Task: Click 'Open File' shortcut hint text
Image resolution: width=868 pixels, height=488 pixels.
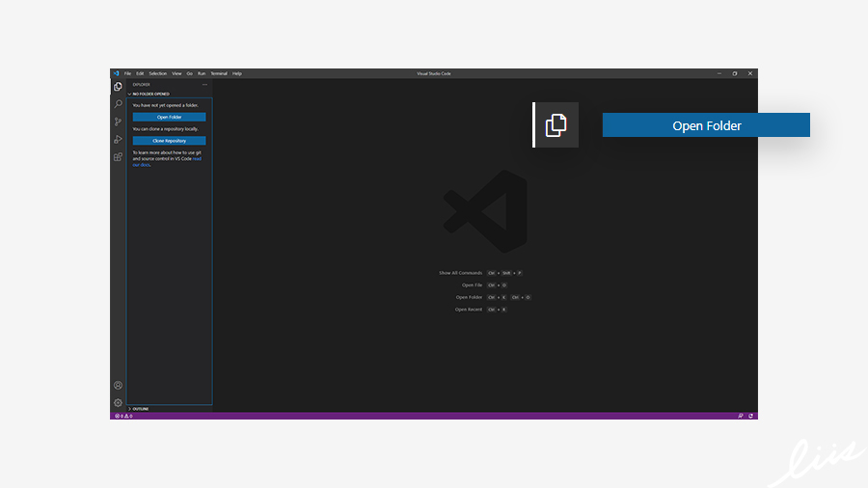Action: pyautogui.click(x=472, y=285)
